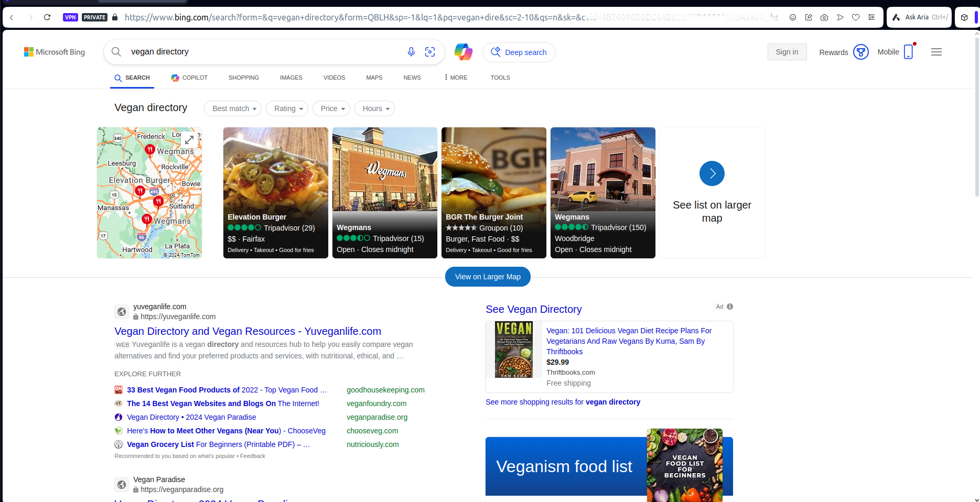This screenshot has width=980, height=502.
Task: Click the Deep search button
Action: coord(519,52)
